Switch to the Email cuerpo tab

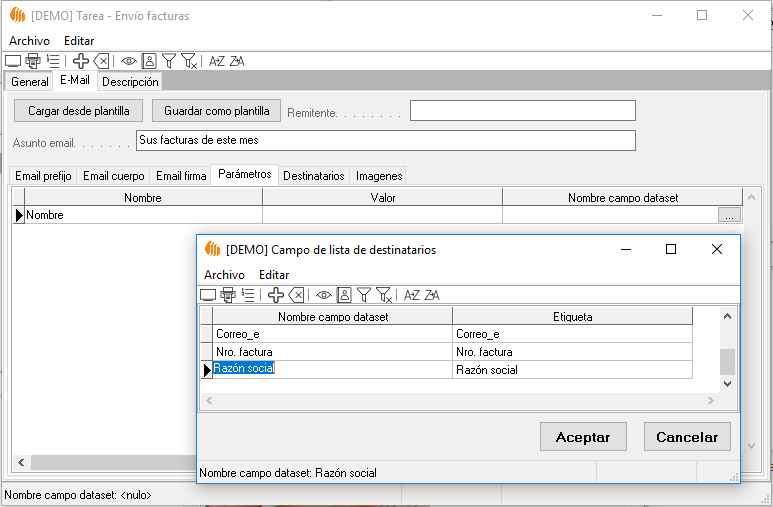(113, 176)
